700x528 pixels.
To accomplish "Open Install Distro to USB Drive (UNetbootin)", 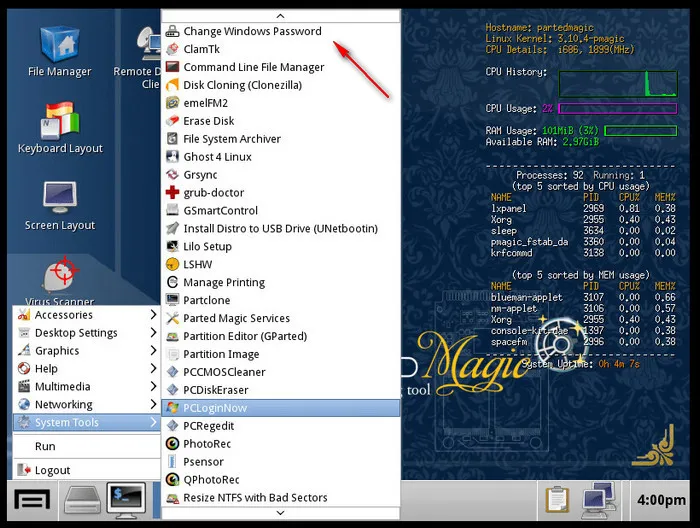I will [280, 229].
